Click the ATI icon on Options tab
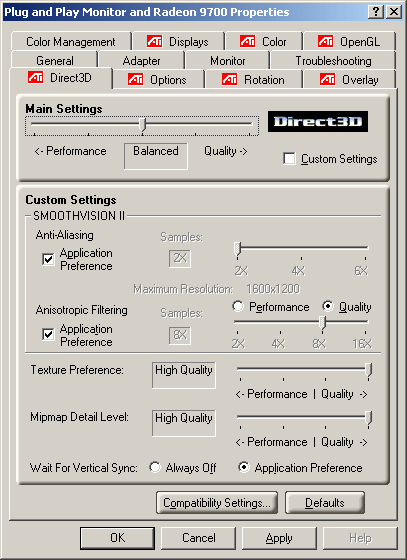407x560 pixels. 135,79
